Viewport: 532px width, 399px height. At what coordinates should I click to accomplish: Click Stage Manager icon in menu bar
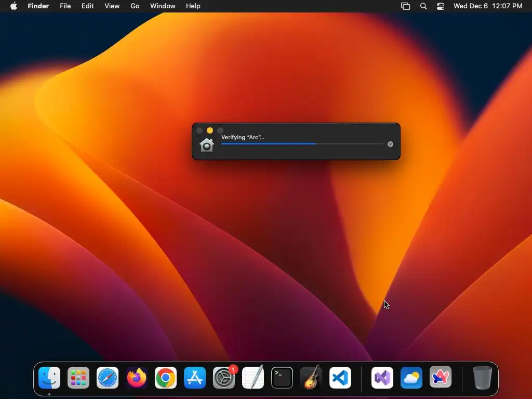(x=405, y=6)
